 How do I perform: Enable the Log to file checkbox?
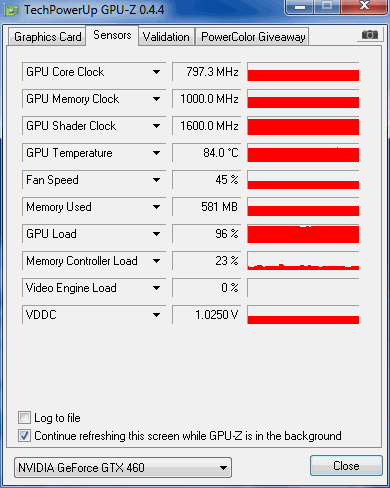(x=24, y=418)
